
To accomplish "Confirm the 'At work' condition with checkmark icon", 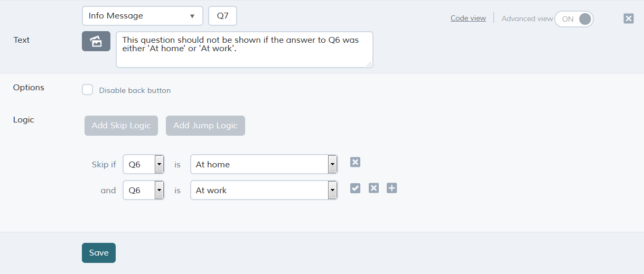I will pyautogui.click(x=355, y=188).
